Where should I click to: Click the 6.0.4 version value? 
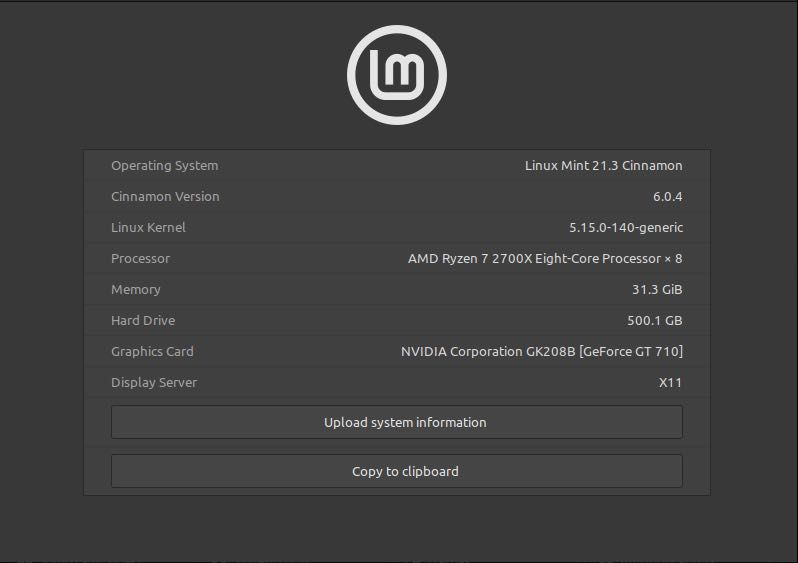[x=667, y=197]
